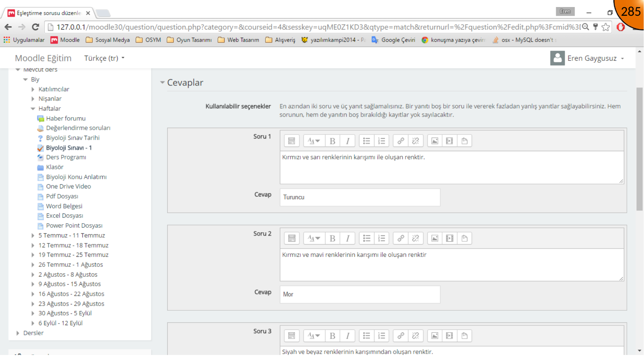Viewport: 644px width, 362px height.
Task: Open Klasör resource
Action: coord(55,167)
